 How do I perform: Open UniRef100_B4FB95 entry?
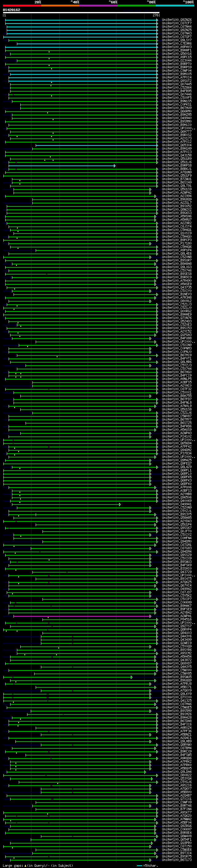177,91
